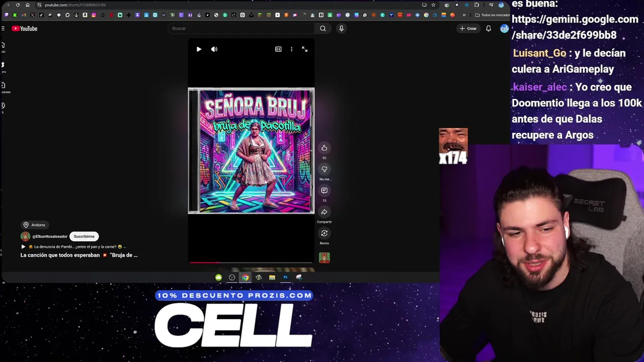
Task: Open OBS Studio from the taskbar
Action: 232,277
